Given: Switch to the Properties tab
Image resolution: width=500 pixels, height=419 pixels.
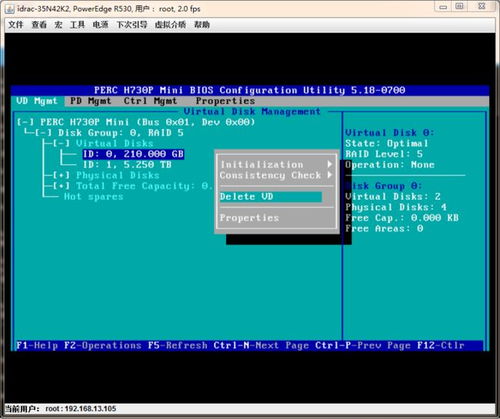Looking at the screenshot, I should point(225,101).
